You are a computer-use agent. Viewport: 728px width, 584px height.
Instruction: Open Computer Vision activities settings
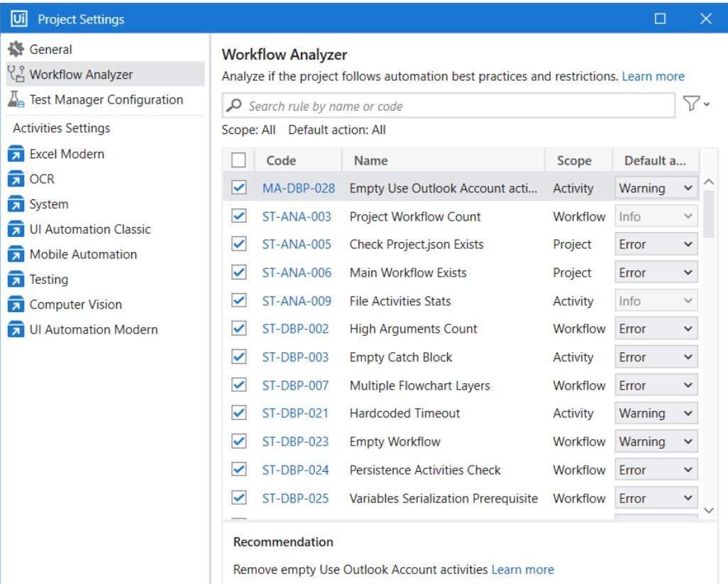(105, 304)
